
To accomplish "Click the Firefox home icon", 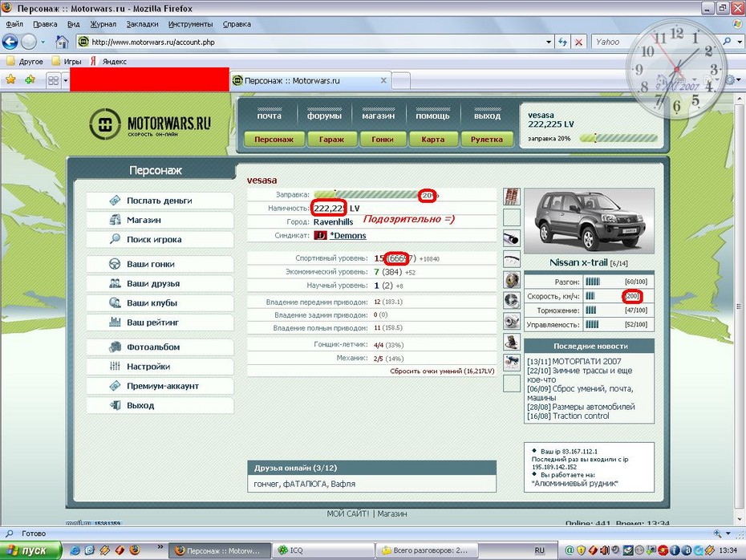I will [62, 42].
